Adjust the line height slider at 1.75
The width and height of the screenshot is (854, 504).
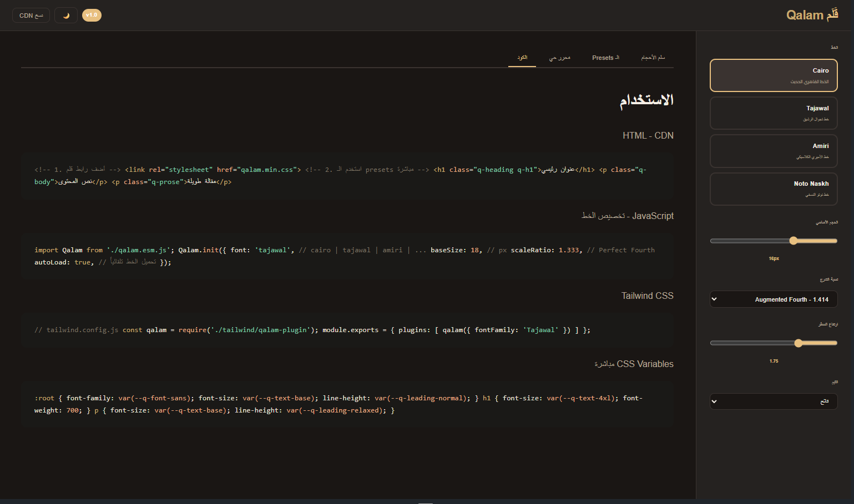tap(774, 343)
